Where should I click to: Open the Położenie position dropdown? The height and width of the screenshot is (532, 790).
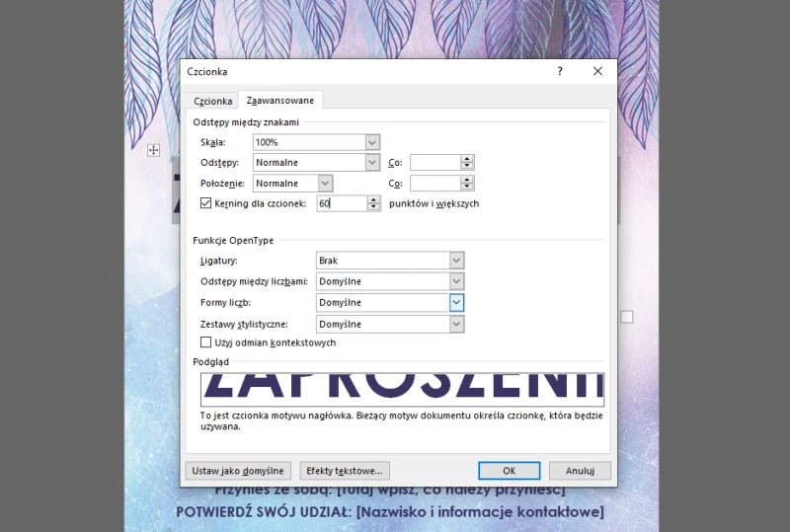[326, 183]
